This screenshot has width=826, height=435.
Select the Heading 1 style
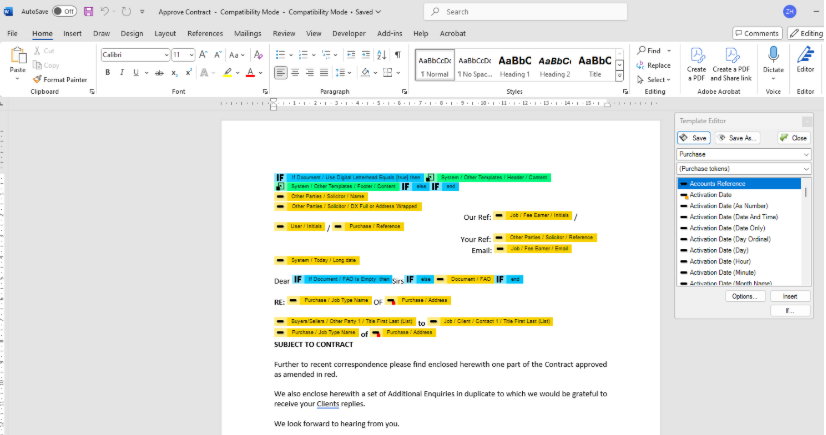[x=514, y=65]
